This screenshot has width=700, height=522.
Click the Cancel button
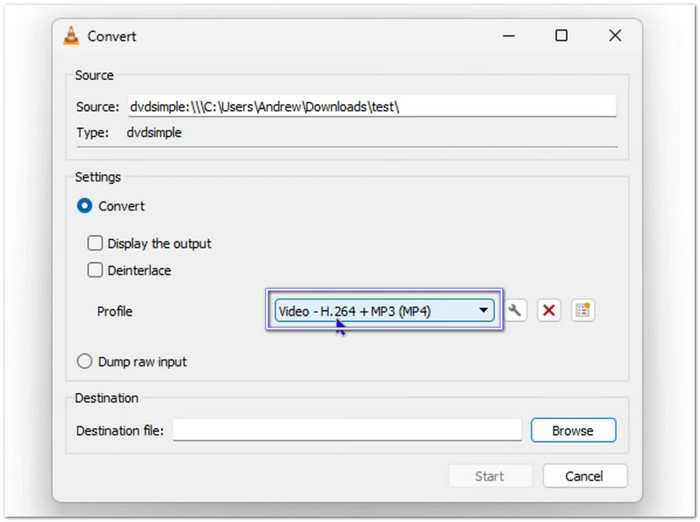[x=585, y=476]
